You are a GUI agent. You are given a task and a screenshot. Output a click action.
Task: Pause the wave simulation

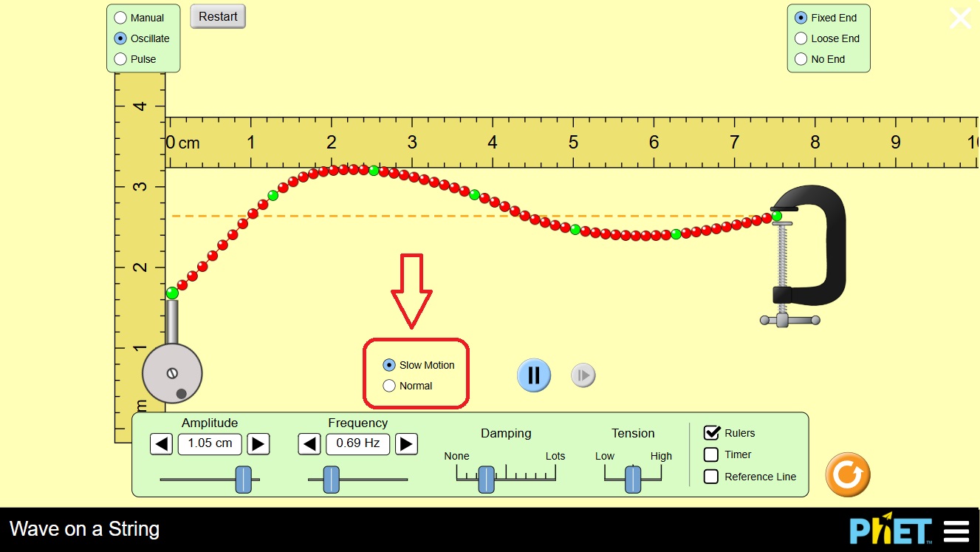coord(533,375)
